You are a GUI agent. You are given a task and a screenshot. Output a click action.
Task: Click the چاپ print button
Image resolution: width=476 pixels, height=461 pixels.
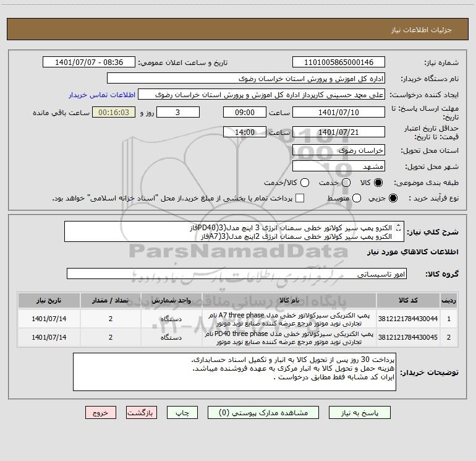pos(182,413)
